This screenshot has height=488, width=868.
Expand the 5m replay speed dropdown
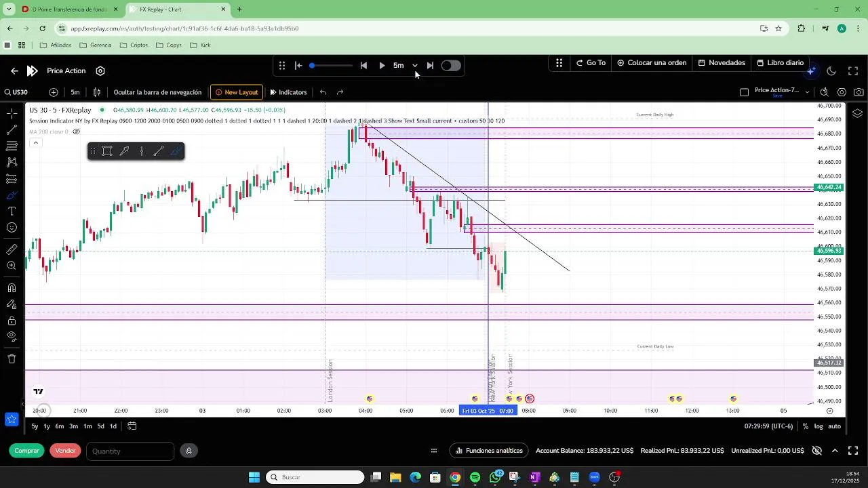click(x=414, y=66)
